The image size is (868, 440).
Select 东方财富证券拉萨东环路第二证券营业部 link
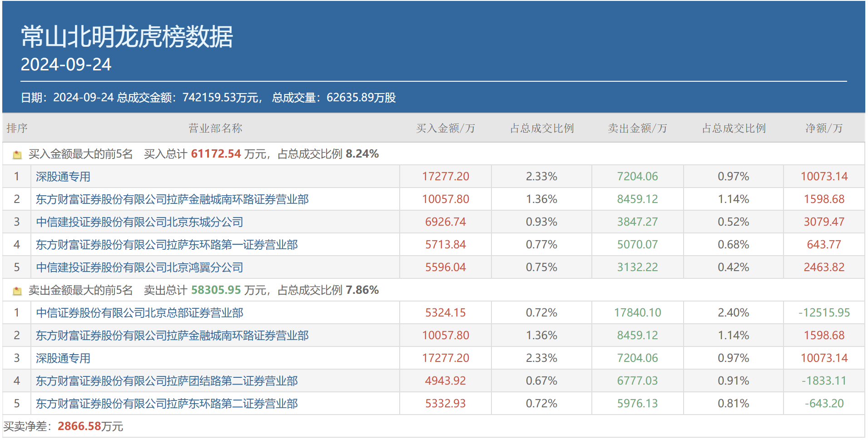(x=167, y=404)
